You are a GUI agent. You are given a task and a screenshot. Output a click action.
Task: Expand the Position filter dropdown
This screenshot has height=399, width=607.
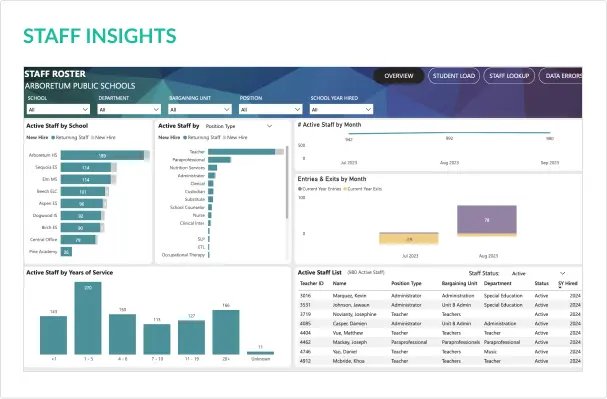[270, 110]
